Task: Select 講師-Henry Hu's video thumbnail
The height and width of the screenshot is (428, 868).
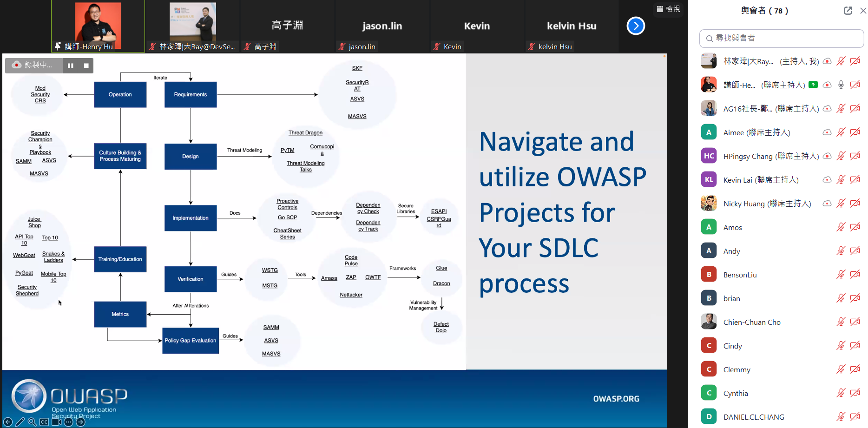Action: tap(98, 26)
